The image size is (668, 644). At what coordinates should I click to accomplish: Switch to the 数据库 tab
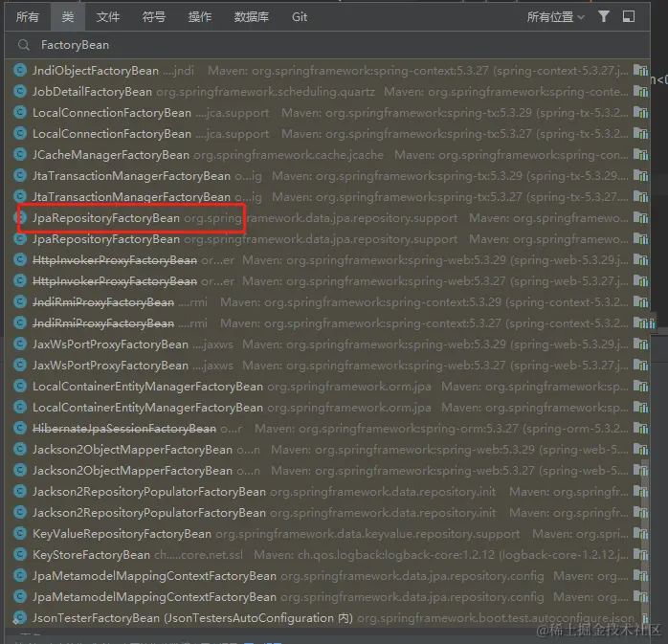pyautogui.click(x=252, y=17)
